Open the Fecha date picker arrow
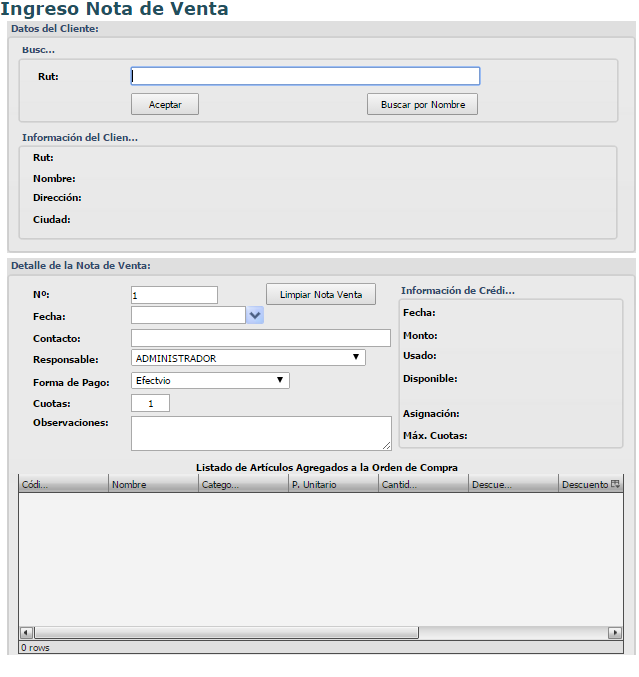The width and height of the screenshot is (639, 677). (255, 315)
